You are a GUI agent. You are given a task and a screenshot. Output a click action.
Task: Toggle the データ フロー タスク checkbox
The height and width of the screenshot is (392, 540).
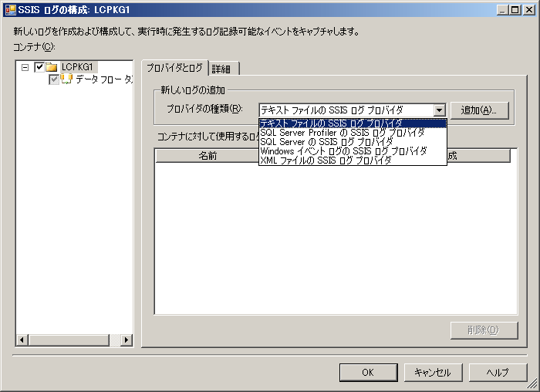pos(54,79)
